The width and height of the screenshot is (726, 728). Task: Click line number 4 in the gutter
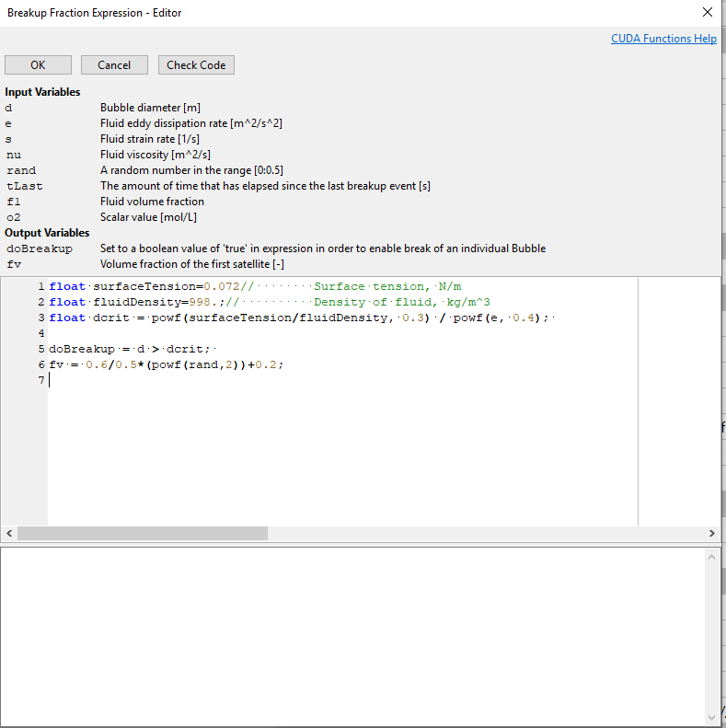(41, 333)
